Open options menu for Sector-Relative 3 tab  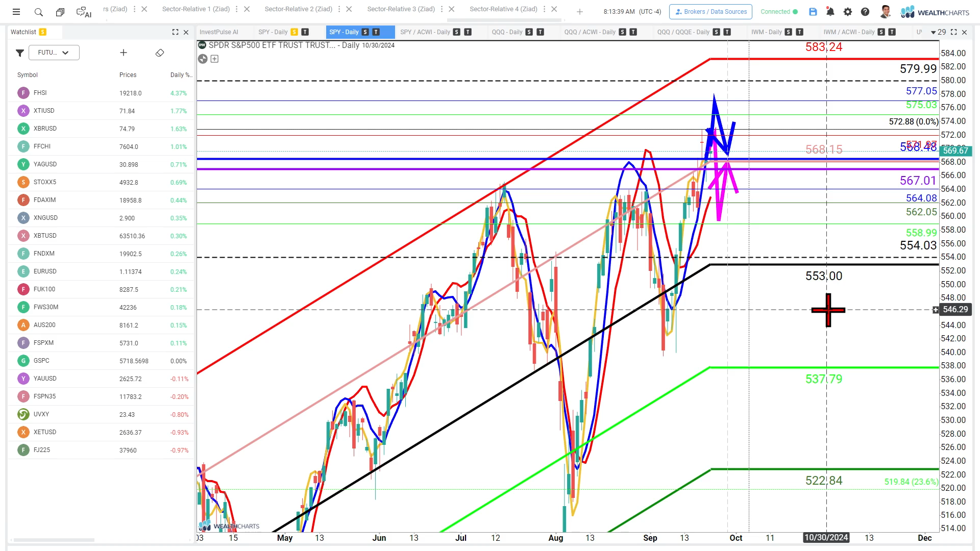[x=442, y=9]
